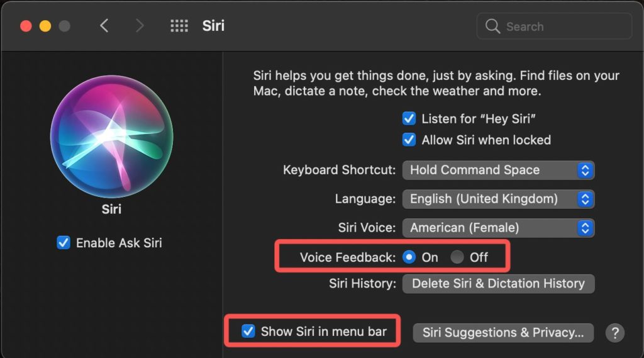Toggle Listen for "Hey Siri" checkbox
The image size is (644, 358).
point(409,118)
